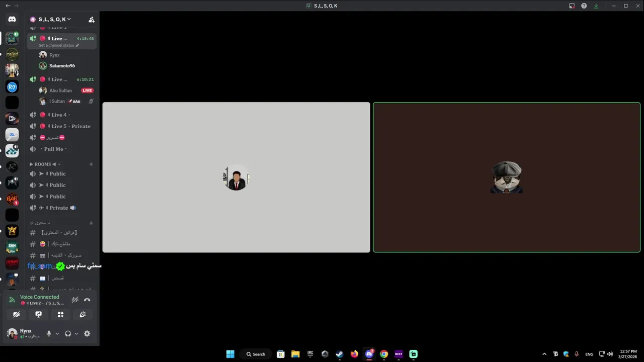Open Discord direct messages home icon
Viewport: 644px width, 362px height.
(x=12, y=19)
